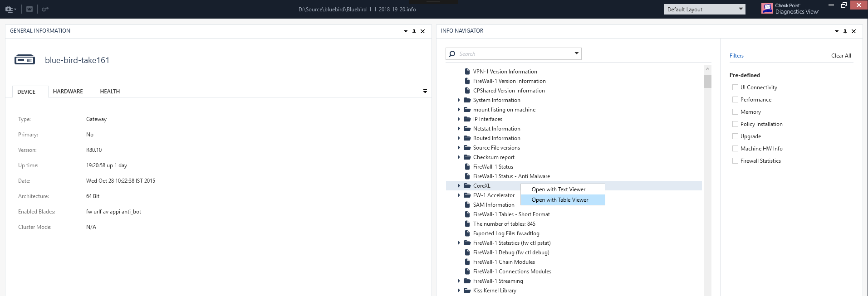
Task: Click the folder icon beside Kiss Kernel Library
Action: coord(467,291)
